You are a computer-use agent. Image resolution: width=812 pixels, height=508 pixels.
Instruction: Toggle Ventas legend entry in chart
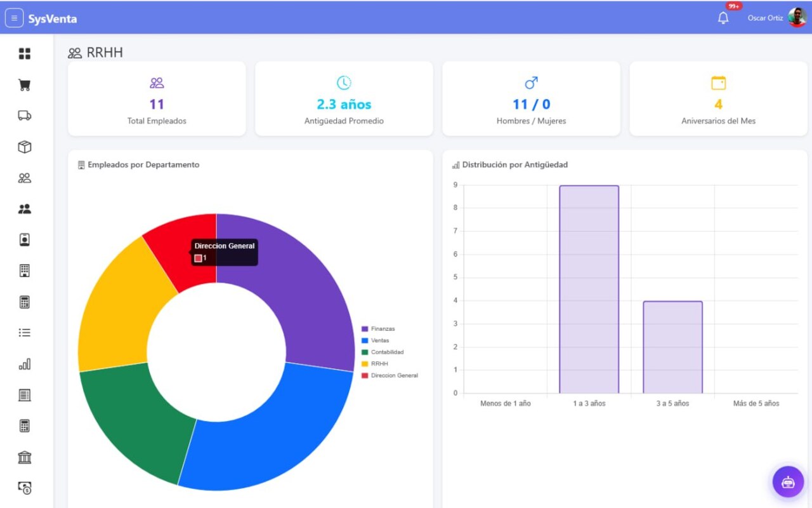(x=376, y=340)
